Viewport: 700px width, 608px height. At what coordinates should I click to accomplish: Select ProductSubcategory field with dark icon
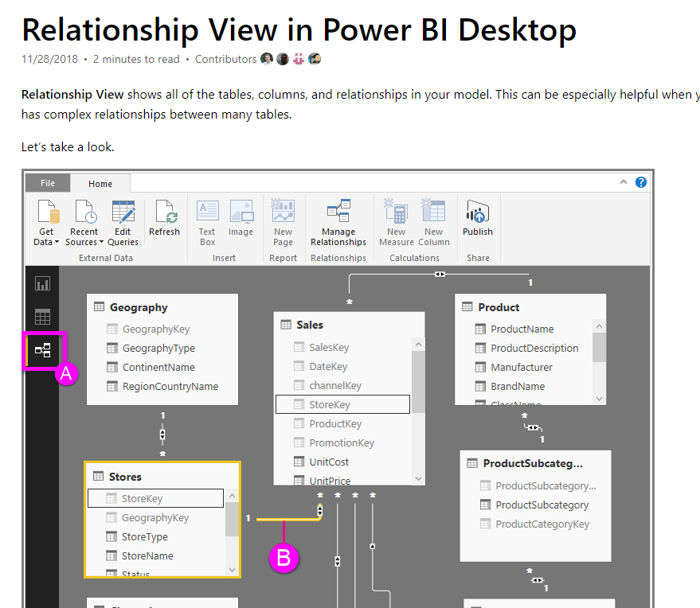click(536, 505)
